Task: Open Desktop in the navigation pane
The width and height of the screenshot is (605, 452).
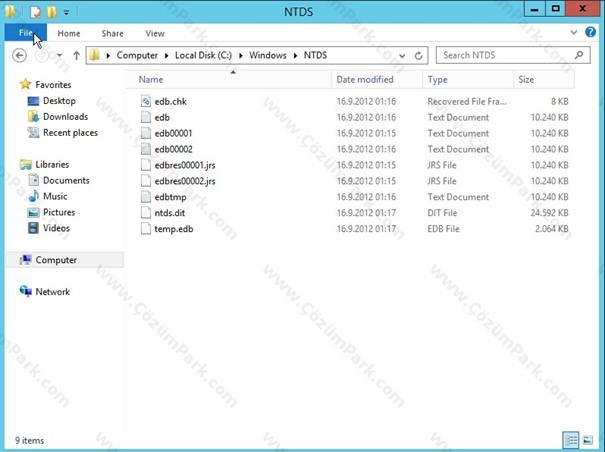Action: click(59, 101)
